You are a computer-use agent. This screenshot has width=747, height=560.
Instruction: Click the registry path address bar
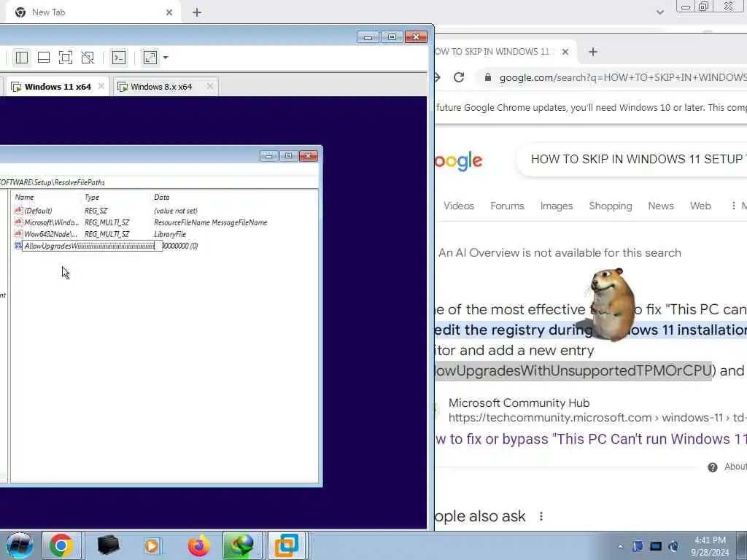158,182
